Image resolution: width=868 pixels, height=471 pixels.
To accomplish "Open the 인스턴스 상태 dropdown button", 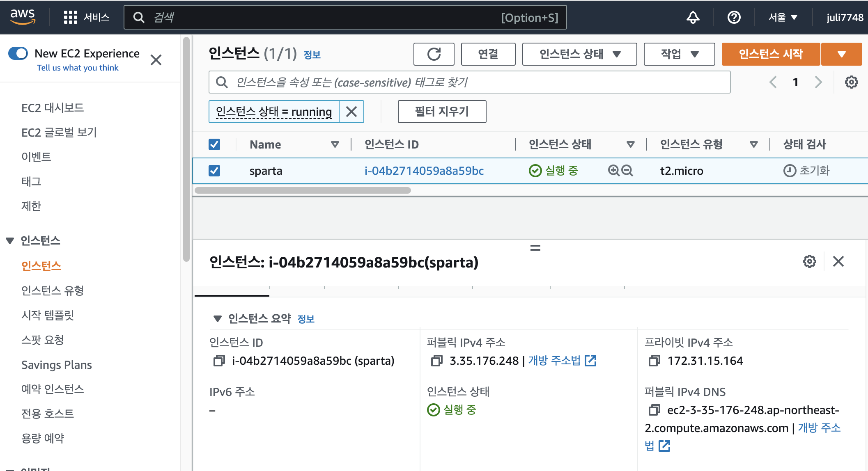I will pyautogui.click(x=579, y=54).
